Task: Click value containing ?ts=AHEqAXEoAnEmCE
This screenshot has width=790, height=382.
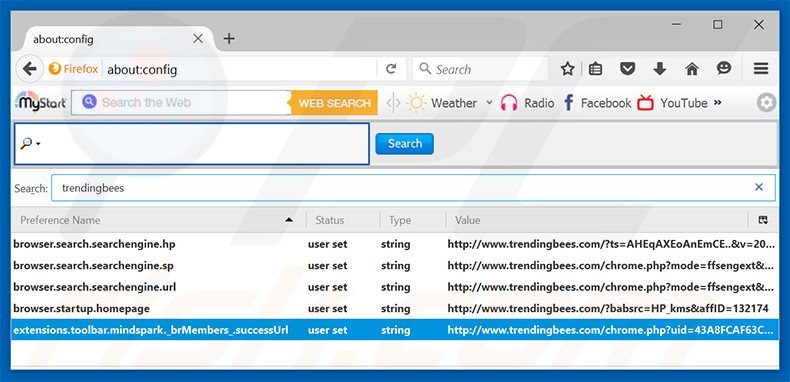Action: (611, 244)
